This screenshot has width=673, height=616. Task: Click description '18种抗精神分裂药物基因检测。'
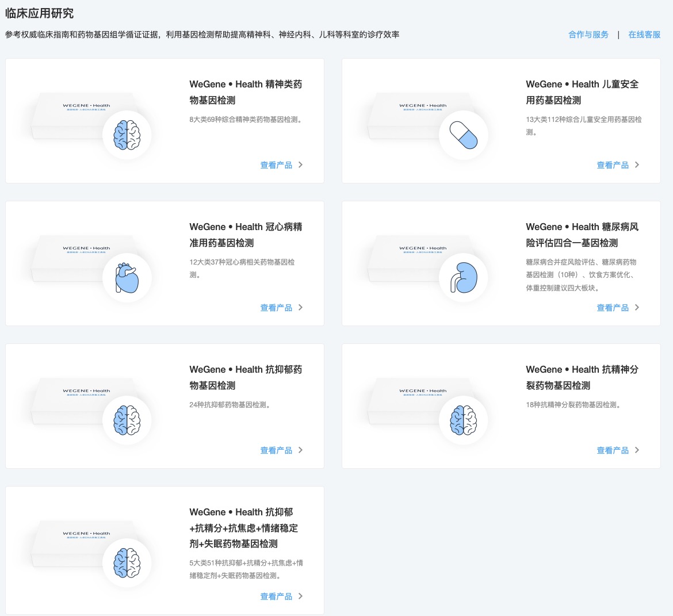573,405
